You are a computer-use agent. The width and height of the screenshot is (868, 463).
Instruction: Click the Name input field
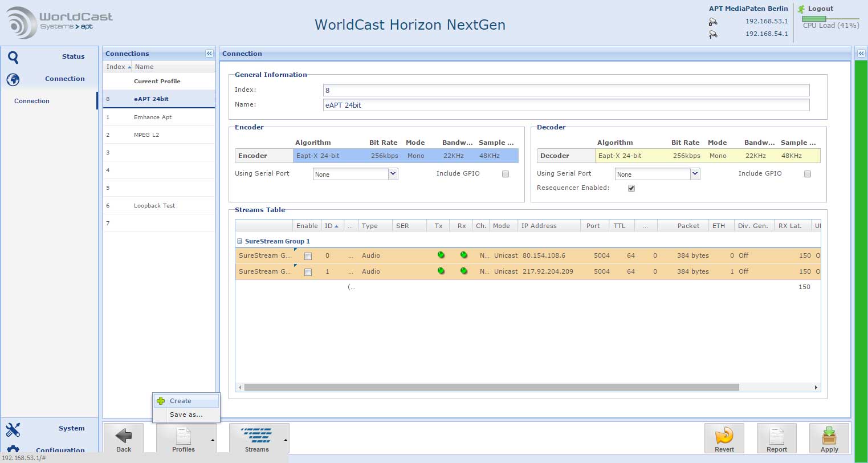[x=566, y=105]
